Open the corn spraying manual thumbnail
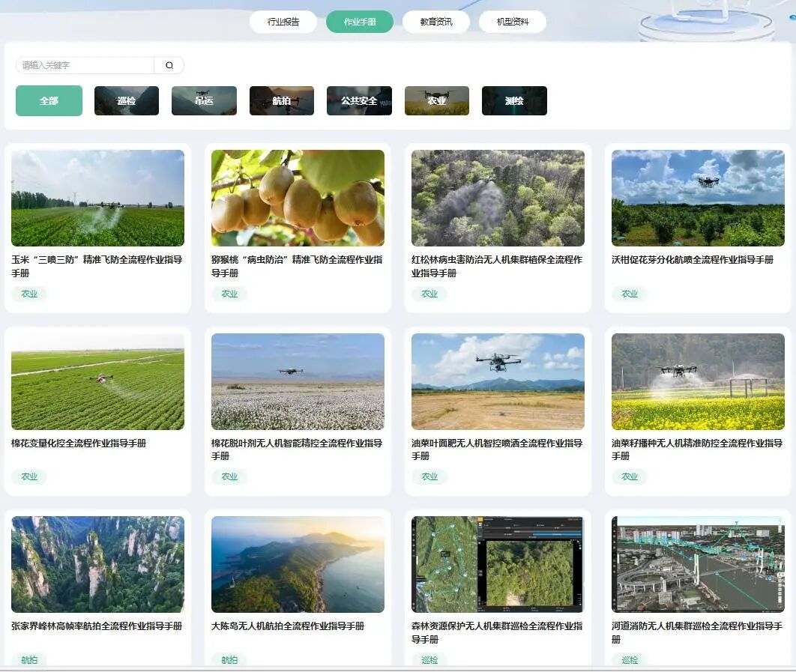 97,198
